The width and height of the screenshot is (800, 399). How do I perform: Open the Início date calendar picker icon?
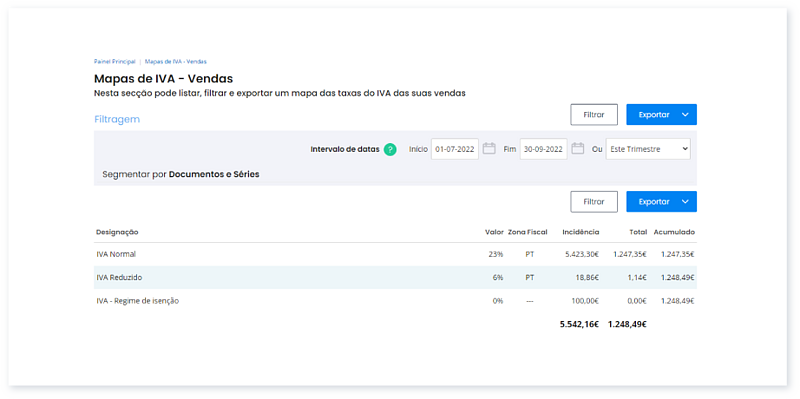coord(489,149)
